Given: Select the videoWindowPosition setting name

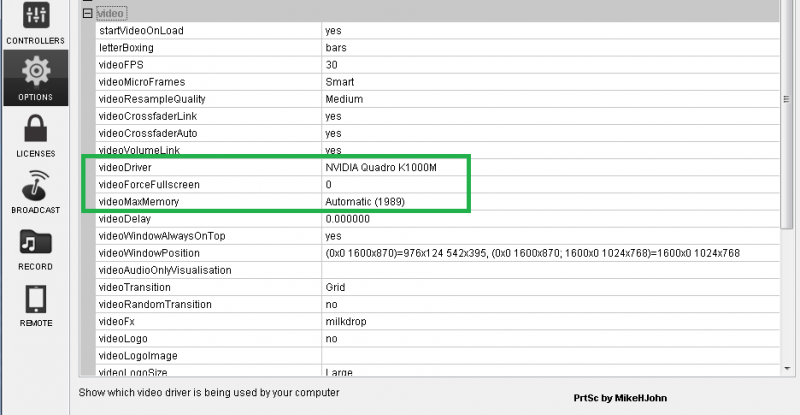Looking at the screenshot, I should tap(149, 253).
